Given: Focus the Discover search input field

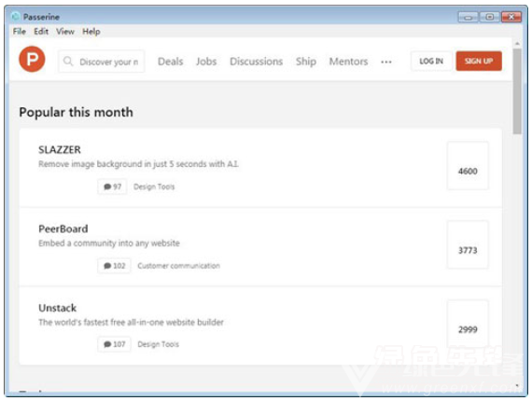Looking at the screenshot, I should pos(102,62).
